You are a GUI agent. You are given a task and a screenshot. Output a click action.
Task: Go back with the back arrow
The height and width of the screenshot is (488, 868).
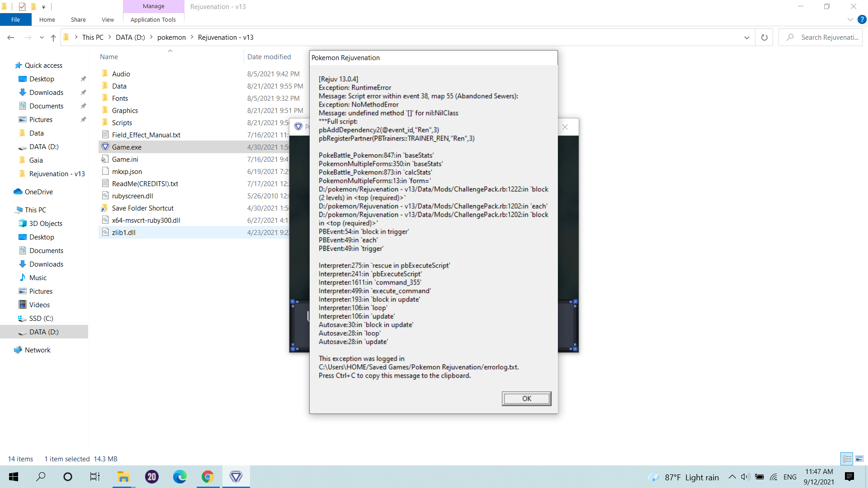point(11,38)
